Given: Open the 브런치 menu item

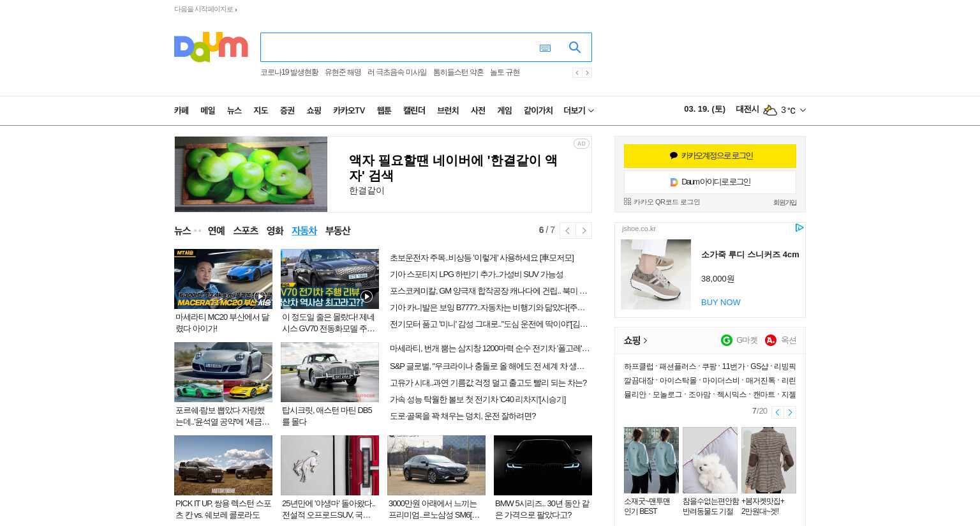Looking at the screenshot, I should [448, 110].
